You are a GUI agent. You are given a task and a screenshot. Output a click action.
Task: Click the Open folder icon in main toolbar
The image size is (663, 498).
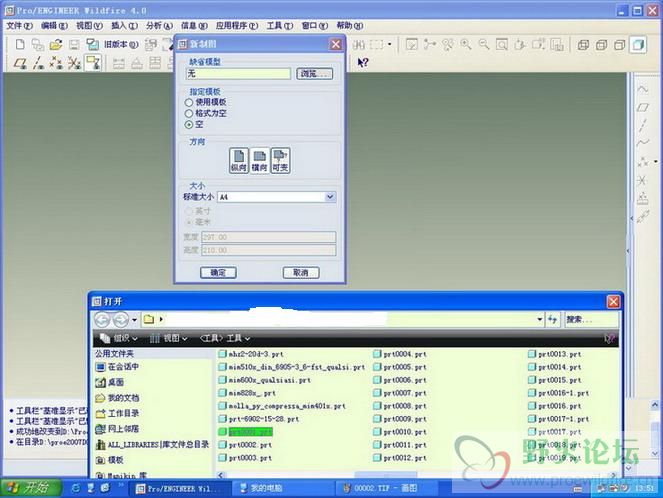[x=56, y=44]
